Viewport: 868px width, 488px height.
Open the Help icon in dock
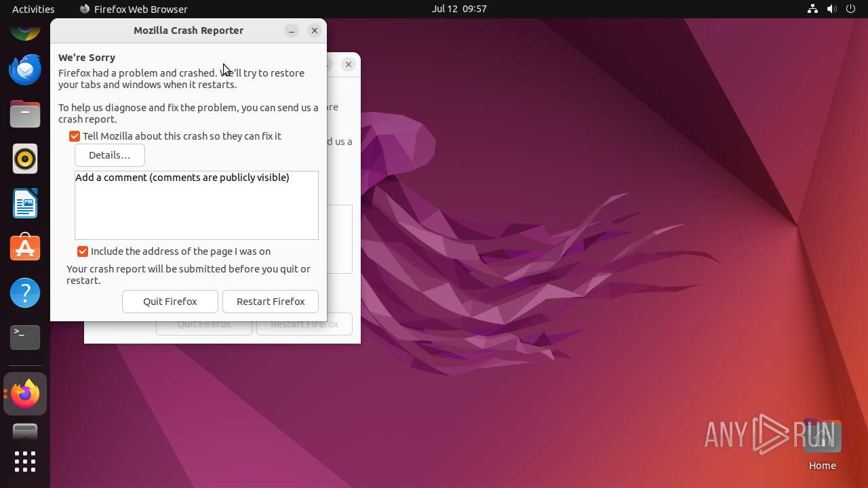[x=25, y=293]
